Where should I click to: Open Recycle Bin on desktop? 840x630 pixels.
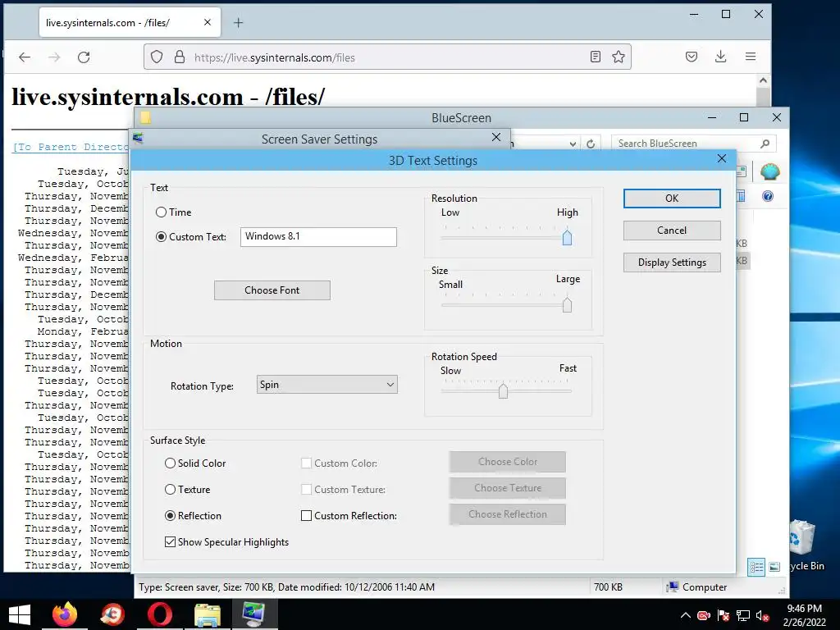(x=804, y=546)
